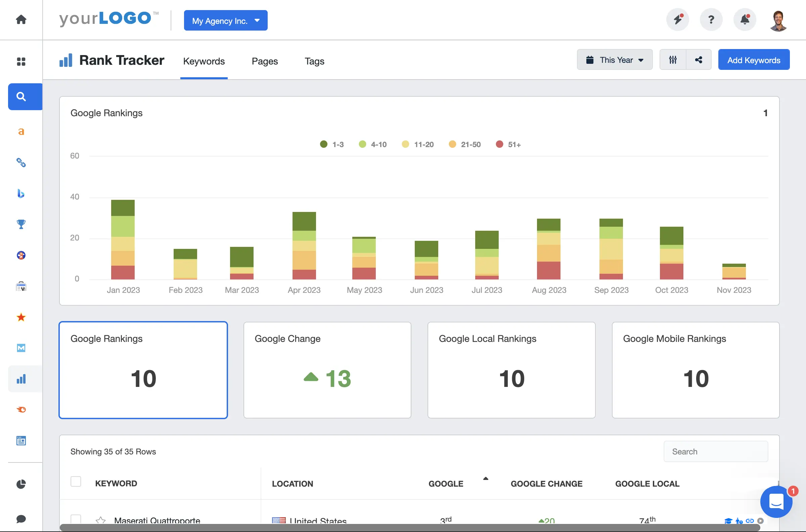The image size is (806, 532).
Task: Open the Amazon integration sidebar icon
Action: pyautogui.click(x=21, y=132)
